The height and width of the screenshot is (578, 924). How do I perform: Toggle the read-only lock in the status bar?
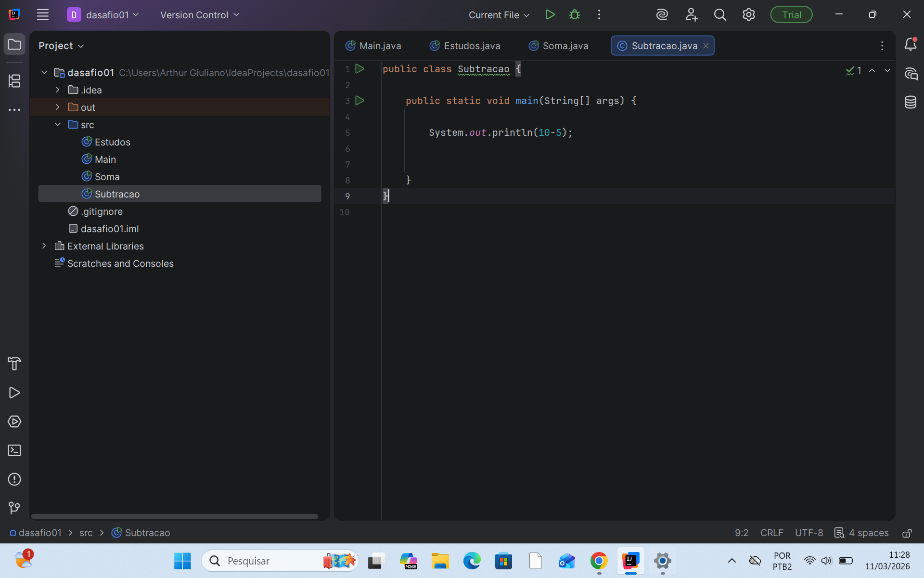click(907, 533)
